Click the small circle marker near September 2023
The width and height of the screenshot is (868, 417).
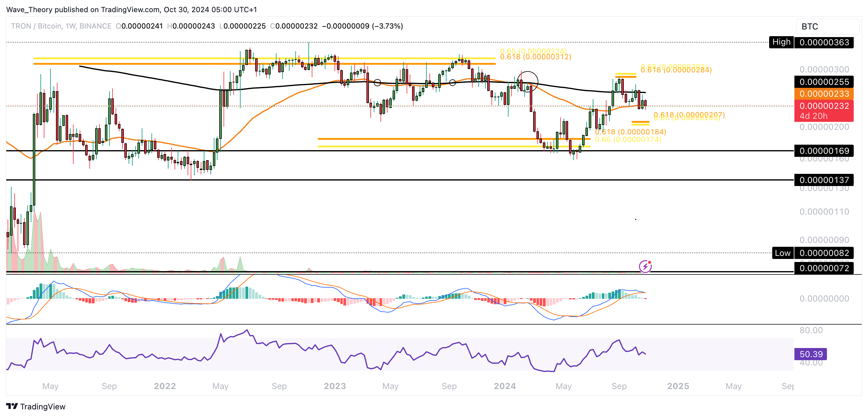coord(453,83)
